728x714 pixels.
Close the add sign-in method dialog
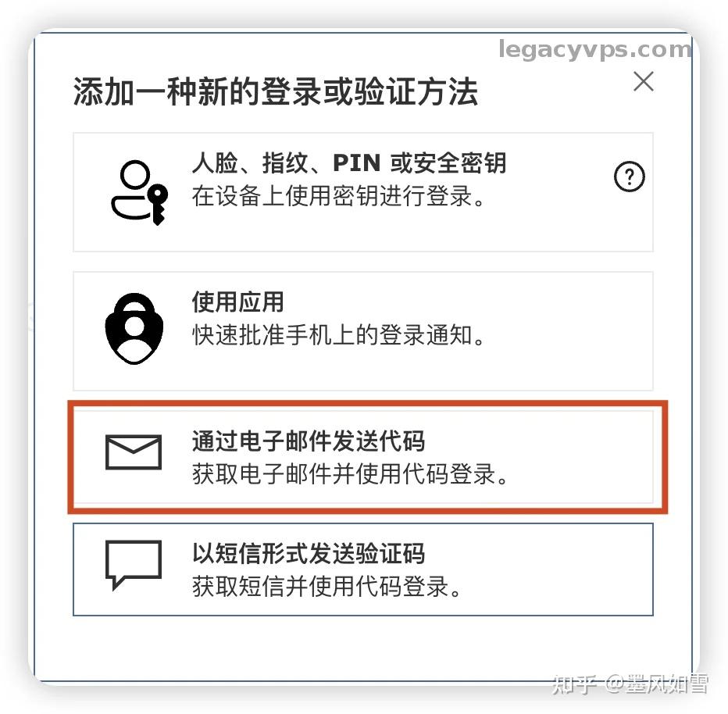(644, 82)
